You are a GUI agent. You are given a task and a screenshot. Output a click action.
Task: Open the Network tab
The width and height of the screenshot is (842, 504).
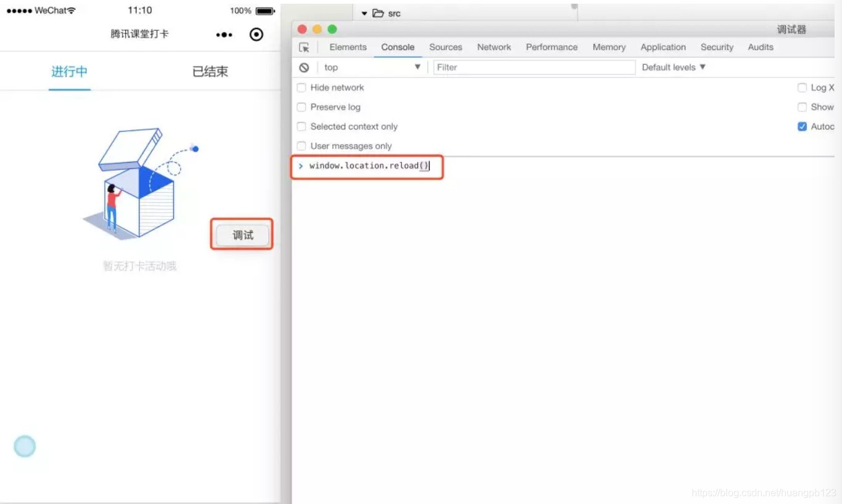(494, 47)
